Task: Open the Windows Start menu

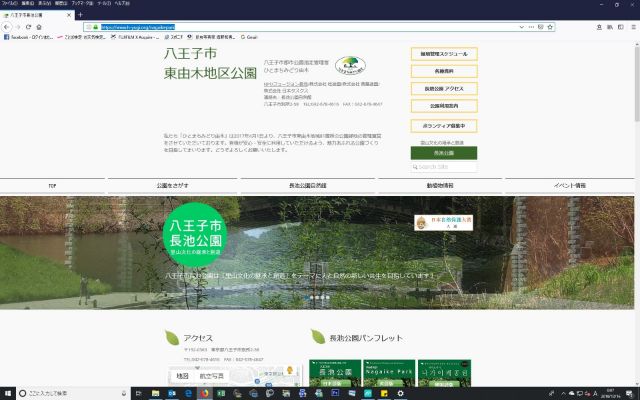Action: [8, 393]
